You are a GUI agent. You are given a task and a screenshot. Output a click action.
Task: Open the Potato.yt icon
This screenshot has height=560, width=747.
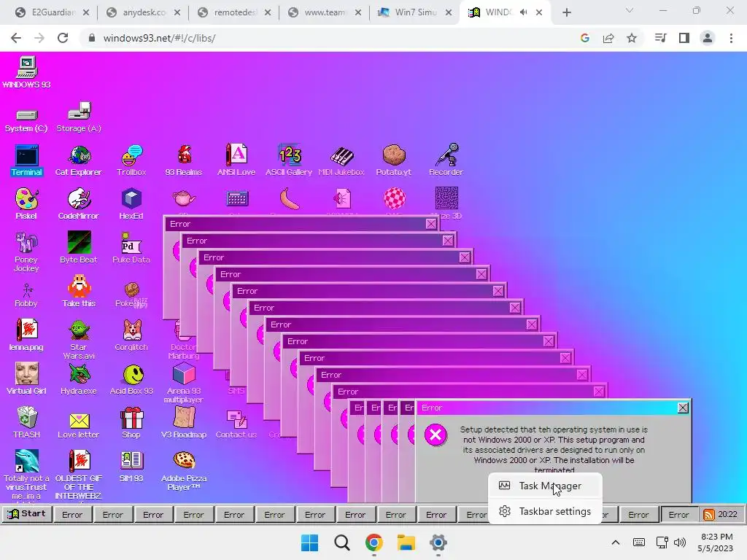coord(393,160)
